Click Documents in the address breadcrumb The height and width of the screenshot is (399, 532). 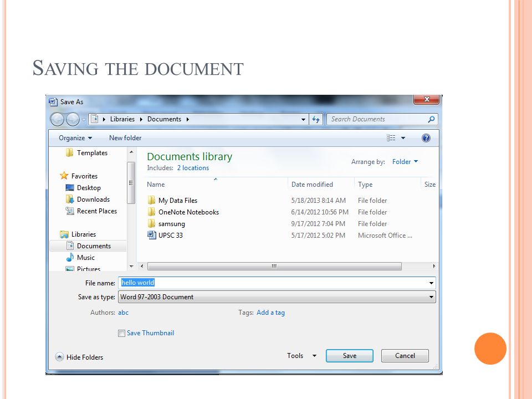(164, 119)
